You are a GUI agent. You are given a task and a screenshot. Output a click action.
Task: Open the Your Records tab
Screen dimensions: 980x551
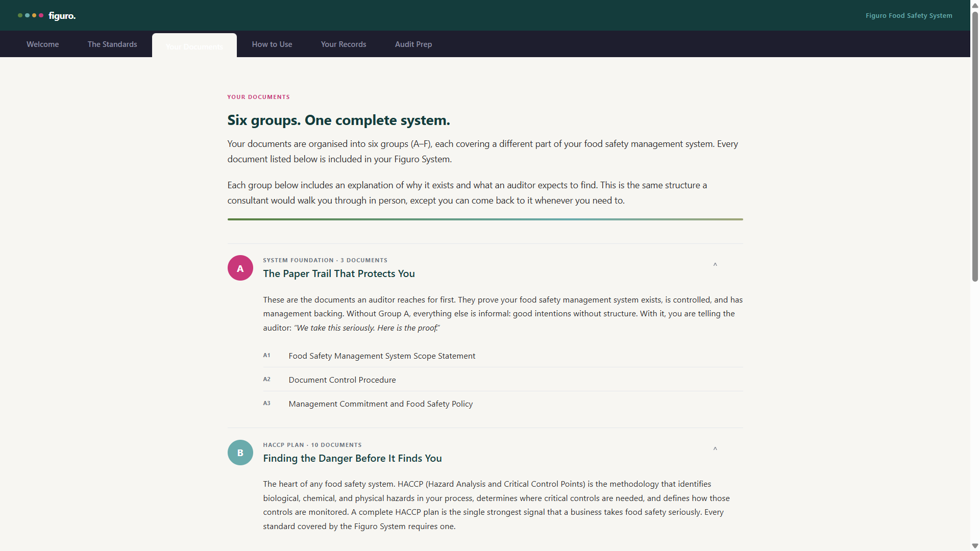click(344, 44)
